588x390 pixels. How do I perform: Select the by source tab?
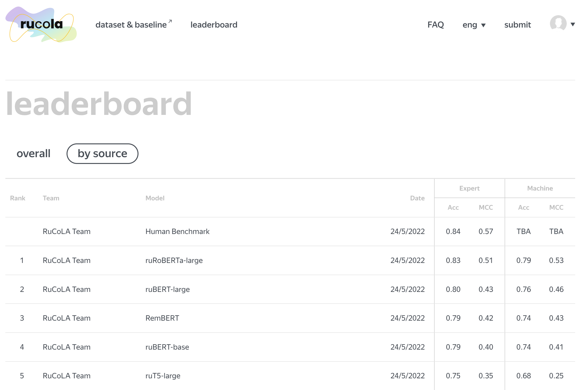click(x=102, y=153)
